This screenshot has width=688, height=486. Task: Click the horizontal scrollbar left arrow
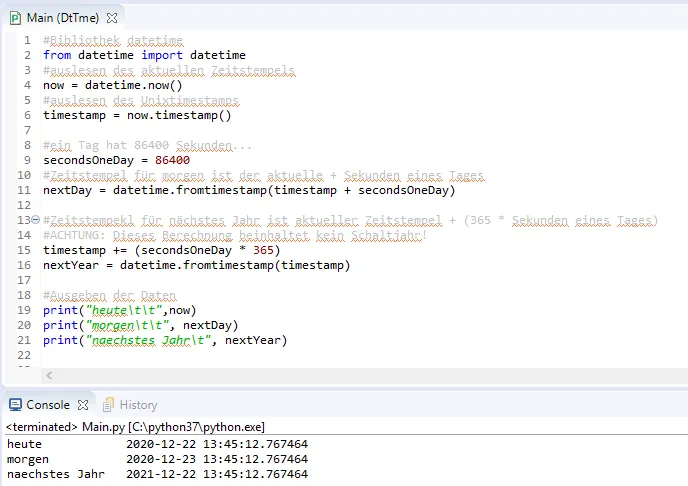pyautogui.click(x=49, y=375)
